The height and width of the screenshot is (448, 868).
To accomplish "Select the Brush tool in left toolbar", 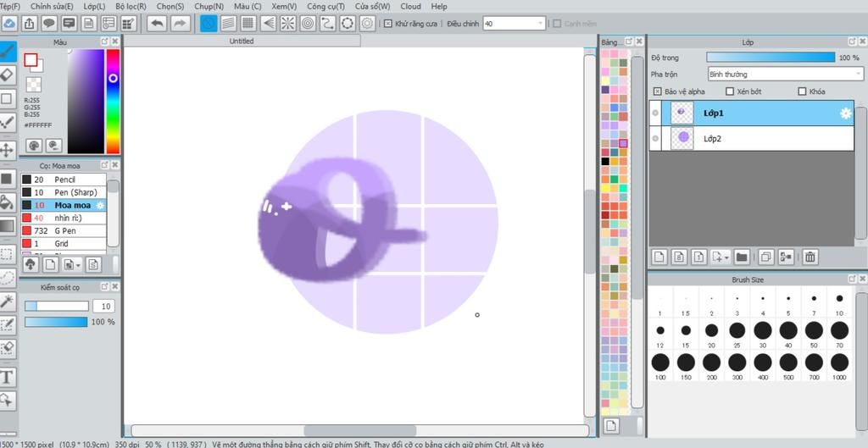I will coord(7,52).
